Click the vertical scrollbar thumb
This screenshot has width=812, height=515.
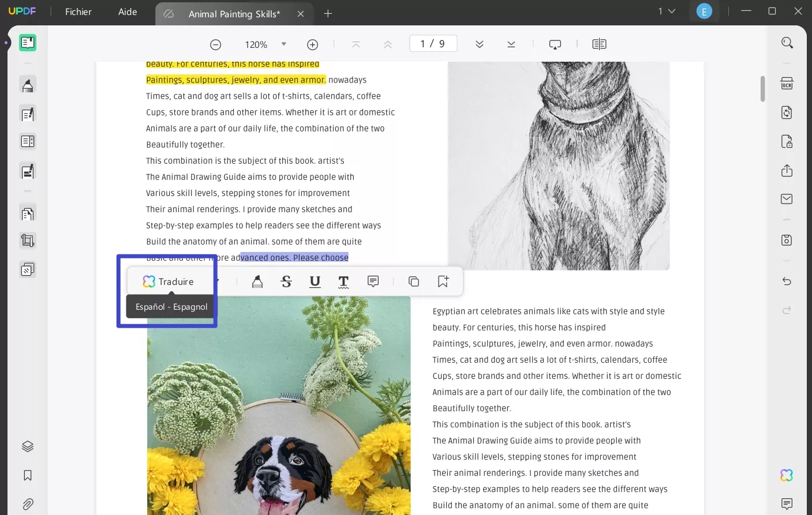pos(762,89)
